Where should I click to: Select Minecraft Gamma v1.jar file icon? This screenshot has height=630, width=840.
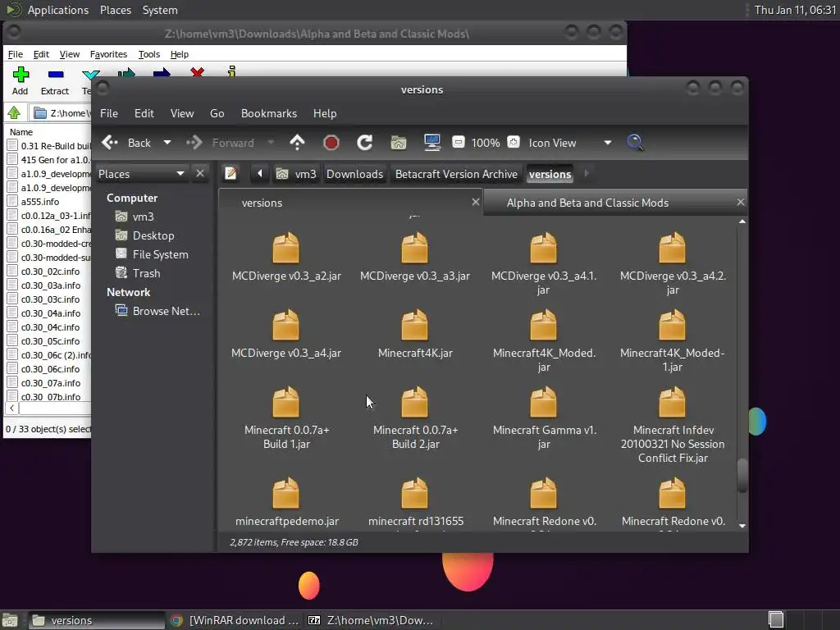pos(543,402)
